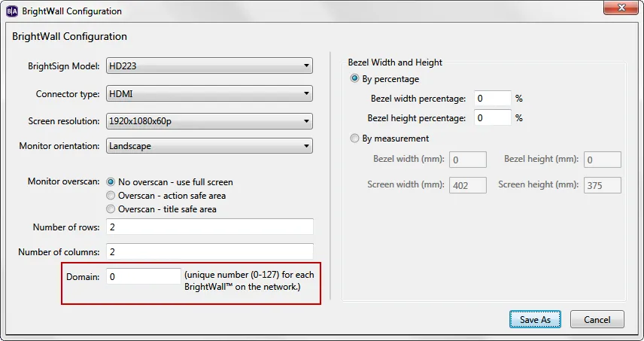Viewport: 644px width, 341px height.
Task: Click the Number of columns field
Action: point(209,251)
